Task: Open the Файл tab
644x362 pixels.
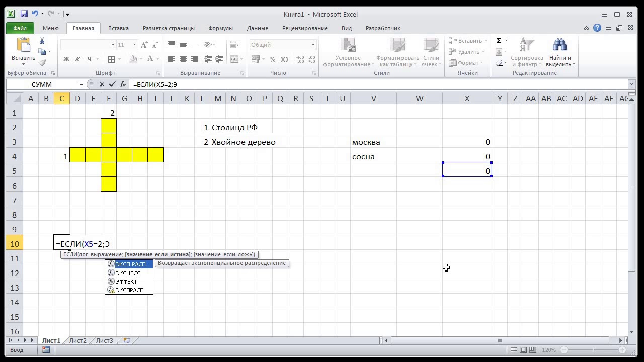Action: click(20, 28)
